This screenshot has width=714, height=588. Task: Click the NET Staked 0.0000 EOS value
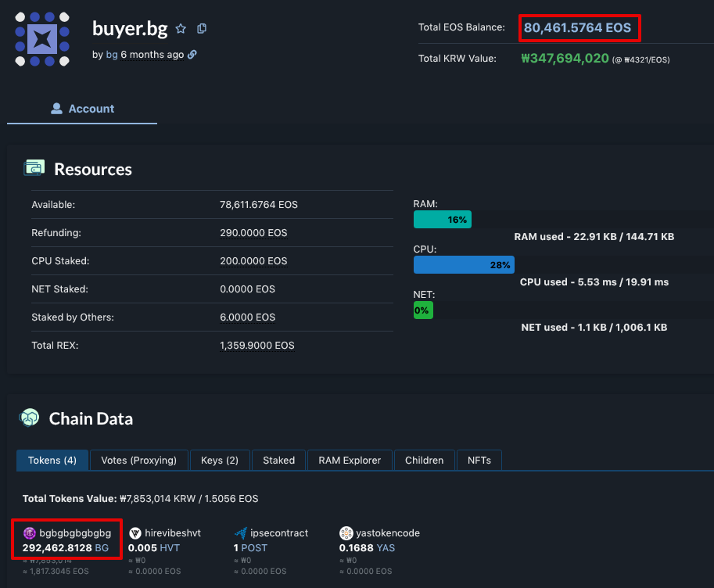click(x=247, y=289)
